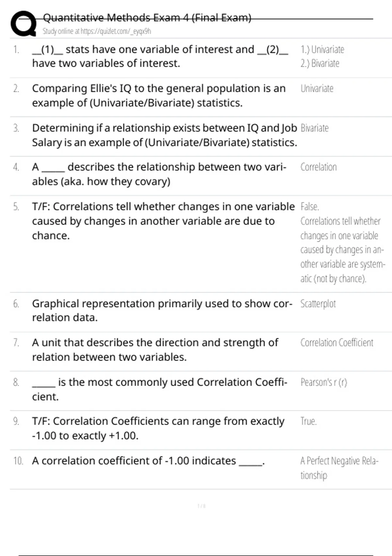Click the Quantitative Methods Exam 4 title
This screenshot has width=392, height=556.
click(147, 18)
